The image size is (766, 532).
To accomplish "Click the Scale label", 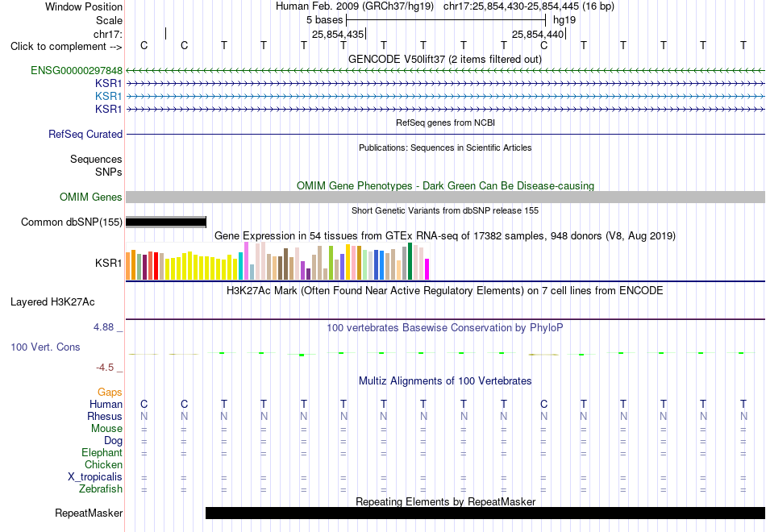I will (x=109, y=20).
